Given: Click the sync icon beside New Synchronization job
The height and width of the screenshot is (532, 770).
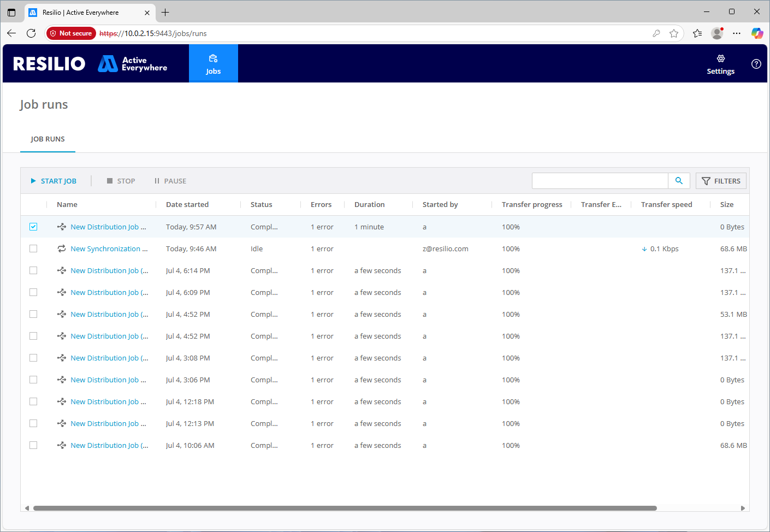Looking at the screenshot, I should pyautogui.click(x=62, y=249).
